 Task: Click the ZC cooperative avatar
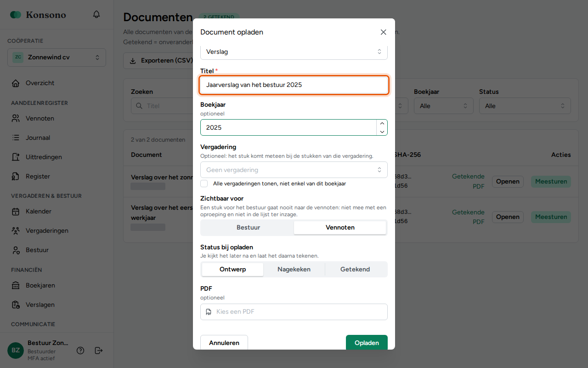(18, 57)
